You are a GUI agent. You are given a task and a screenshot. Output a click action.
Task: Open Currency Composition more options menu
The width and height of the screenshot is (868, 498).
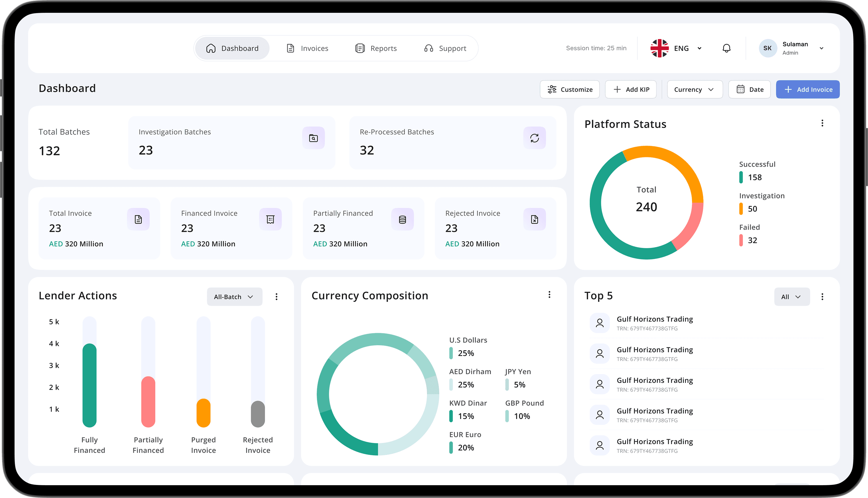(549, 294)
